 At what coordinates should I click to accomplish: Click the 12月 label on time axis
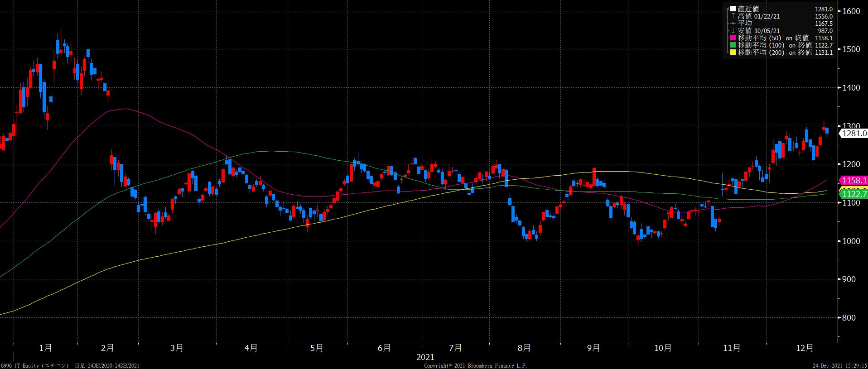(804, 348)
